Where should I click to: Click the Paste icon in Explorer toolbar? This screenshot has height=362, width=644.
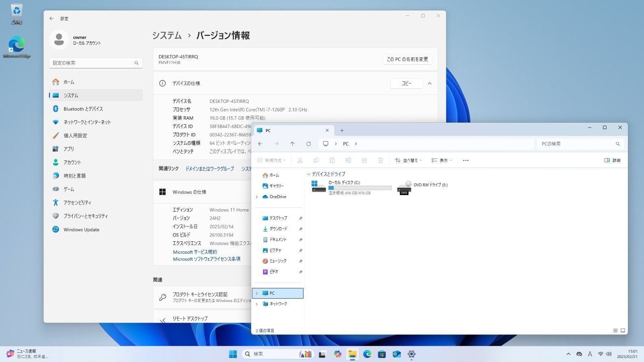pos(332,160)
